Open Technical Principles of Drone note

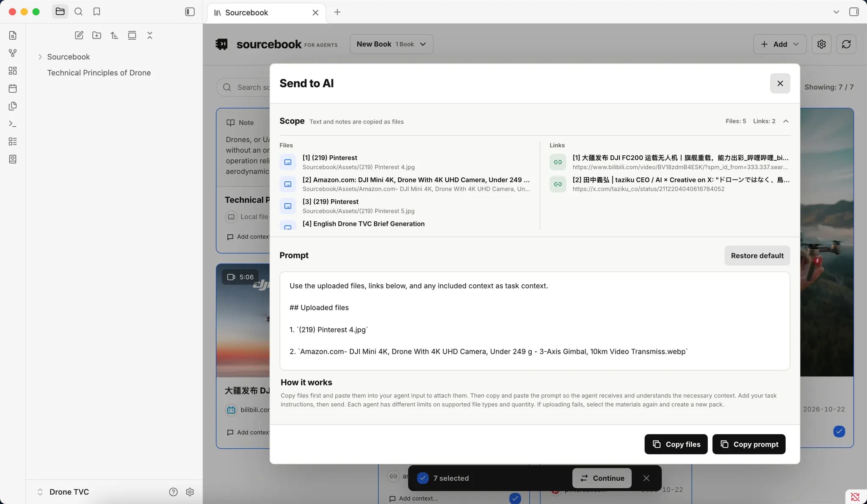click(x=99, y=73)
